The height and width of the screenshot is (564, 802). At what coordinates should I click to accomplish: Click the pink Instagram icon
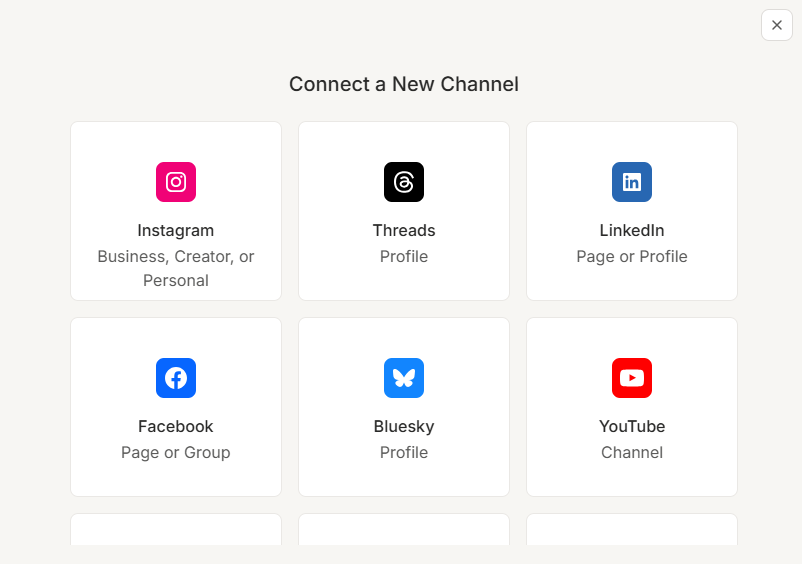click(x=176, y=182)
